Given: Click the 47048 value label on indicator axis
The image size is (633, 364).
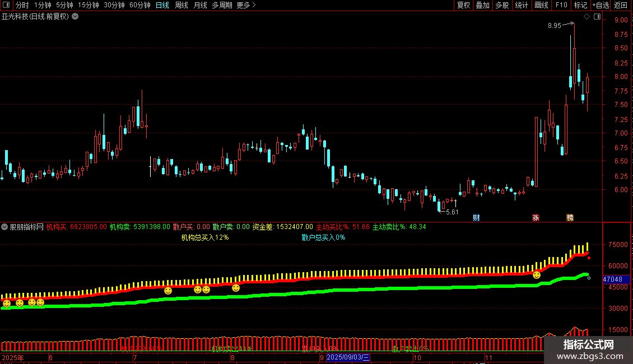Looking at the screenshot, I should tap(612, 279).
